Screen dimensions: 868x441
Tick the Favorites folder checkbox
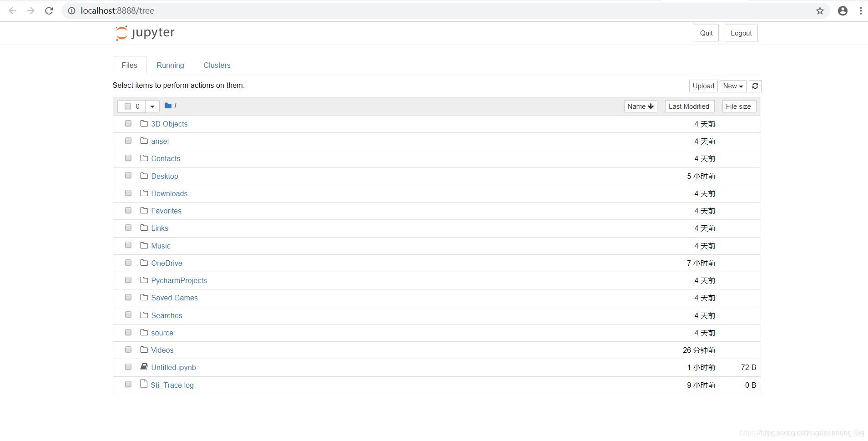click(128, 210)
